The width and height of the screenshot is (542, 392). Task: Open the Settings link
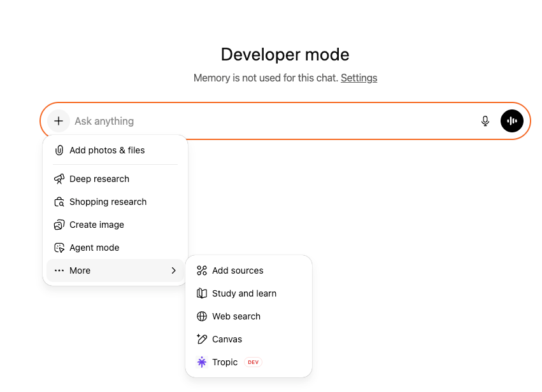[x=359, y=78]
